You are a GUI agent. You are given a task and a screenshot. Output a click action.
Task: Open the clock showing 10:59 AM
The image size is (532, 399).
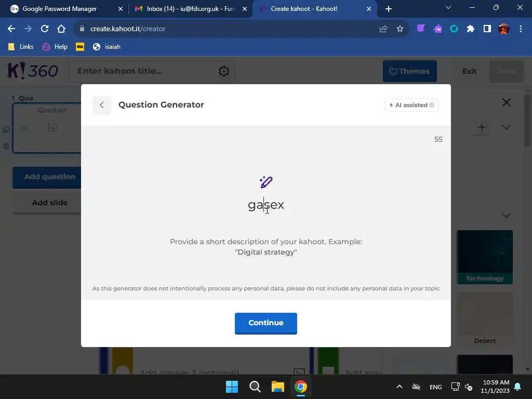pos(495,387)
